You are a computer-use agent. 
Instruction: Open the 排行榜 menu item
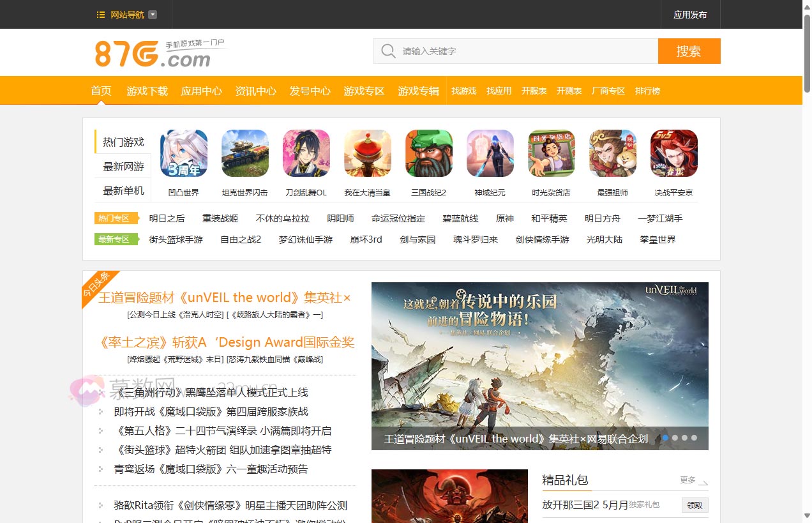point(647,91)
